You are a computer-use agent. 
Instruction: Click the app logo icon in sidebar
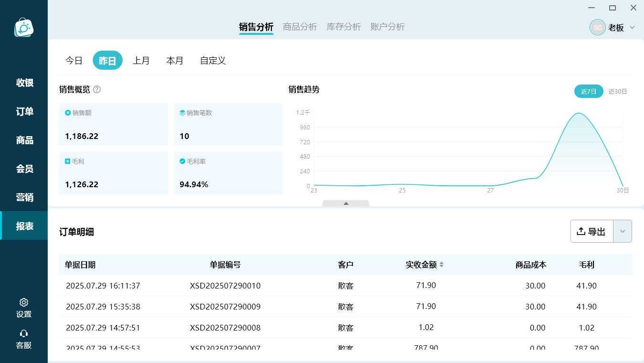pos(24,28)
